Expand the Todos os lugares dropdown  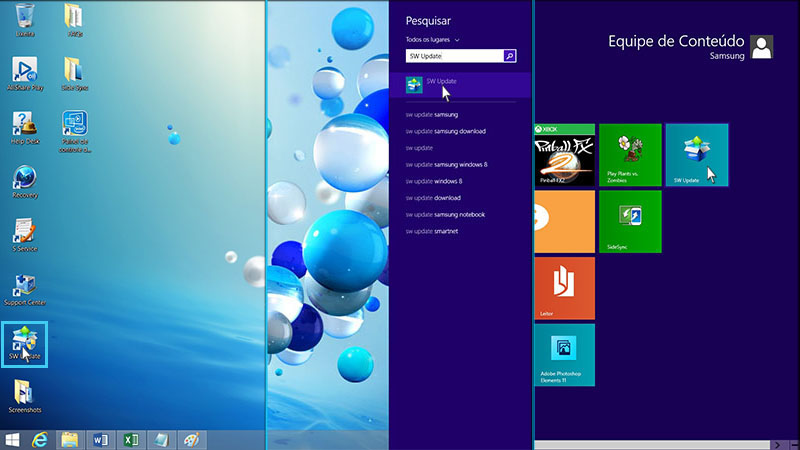click(x=432, y=40)
